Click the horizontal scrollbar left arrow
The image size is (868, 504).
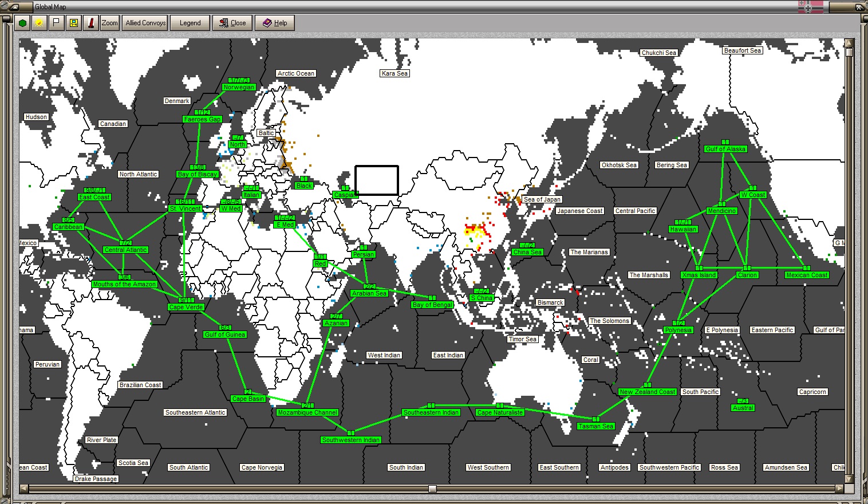[23, 489]
